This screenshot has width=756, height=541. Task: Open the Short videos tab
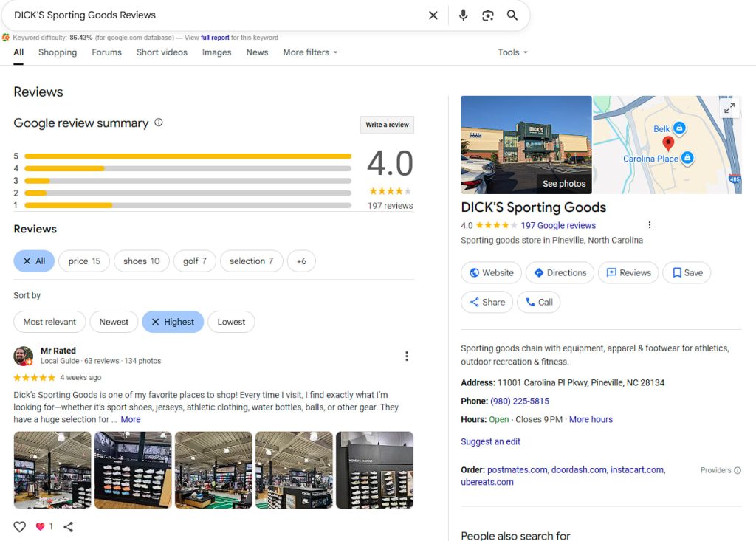tap(162, 52)
